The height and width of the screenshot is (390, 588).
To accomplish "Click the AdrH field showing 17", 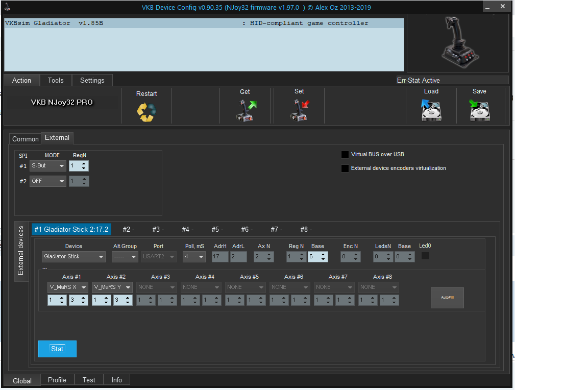I will 220,256.
